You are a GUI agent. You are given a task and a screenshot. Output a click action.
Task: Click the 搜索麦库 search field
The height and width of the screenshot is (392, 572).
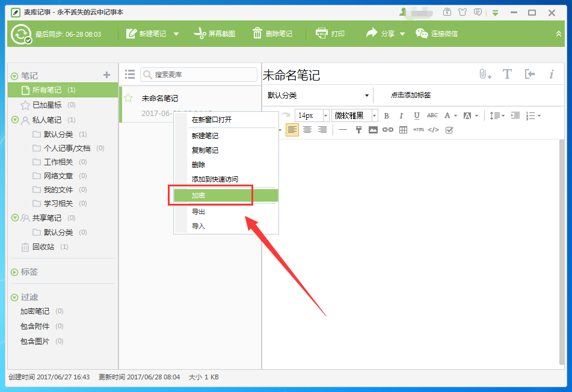(x=198, y=74)
